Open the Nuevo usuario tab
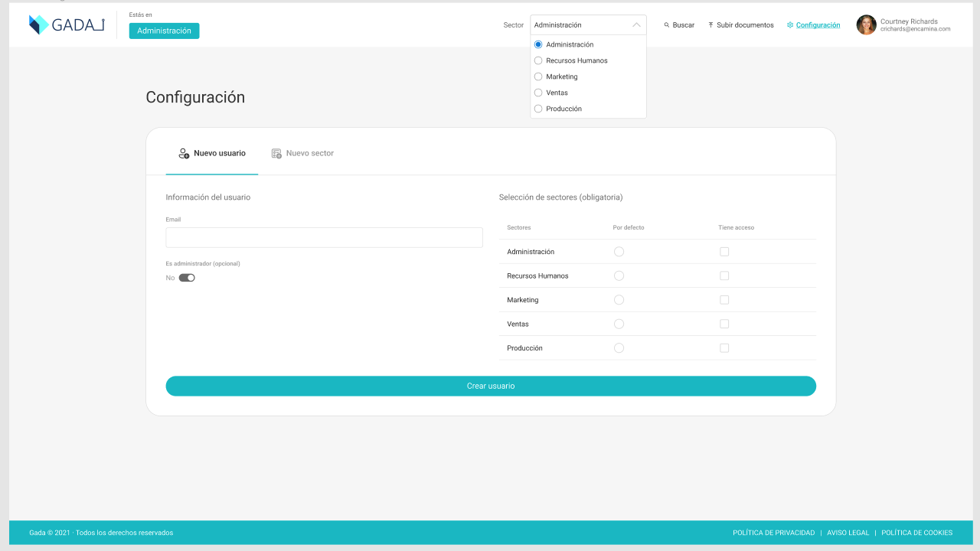 212,153
